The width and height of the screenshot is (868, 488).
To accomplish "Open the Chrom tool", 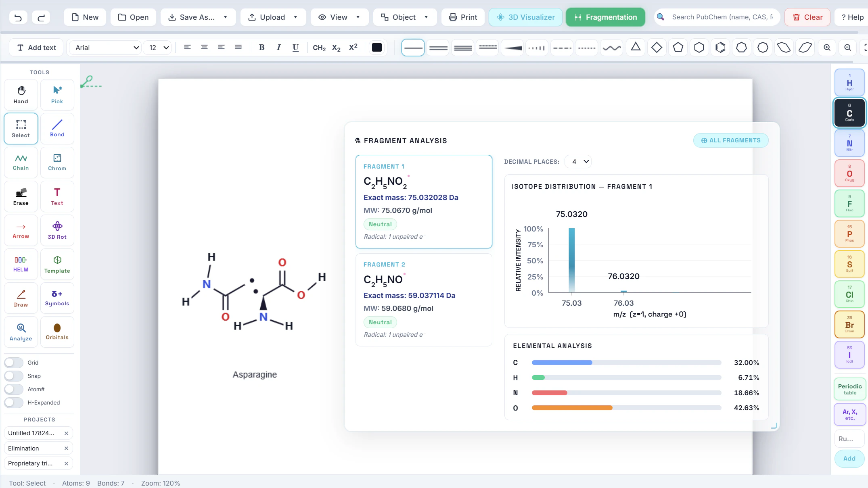I will (57, 163).
